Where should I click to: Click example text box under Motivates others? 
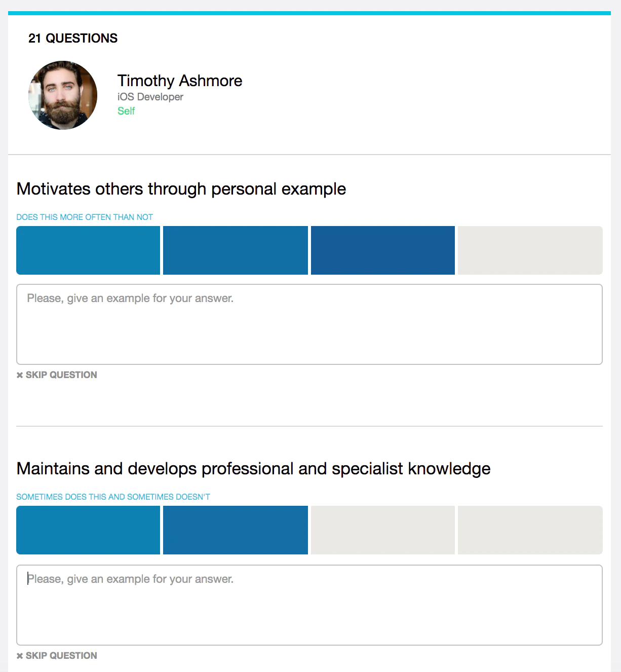pyautogui.click(x=309, y=324)
